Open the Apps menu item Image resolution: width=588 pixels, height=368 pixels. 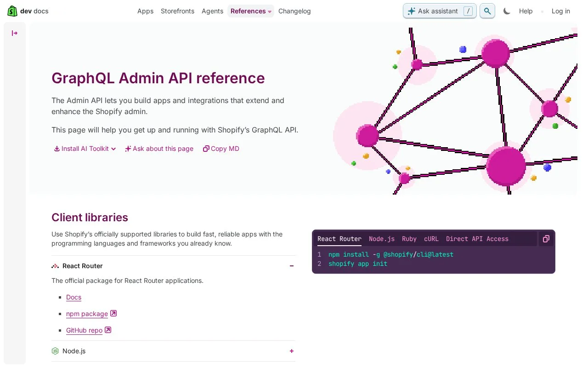coord(145,11)
